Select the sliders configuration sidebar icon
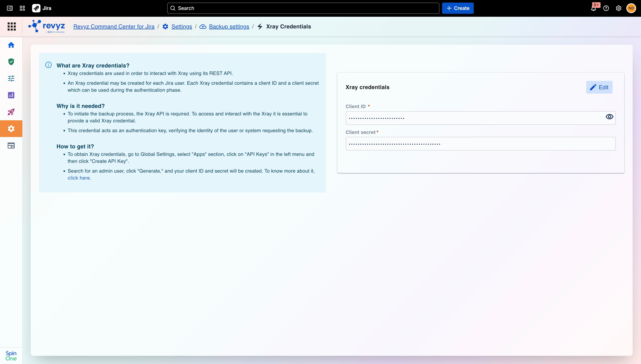 point(11,78)
